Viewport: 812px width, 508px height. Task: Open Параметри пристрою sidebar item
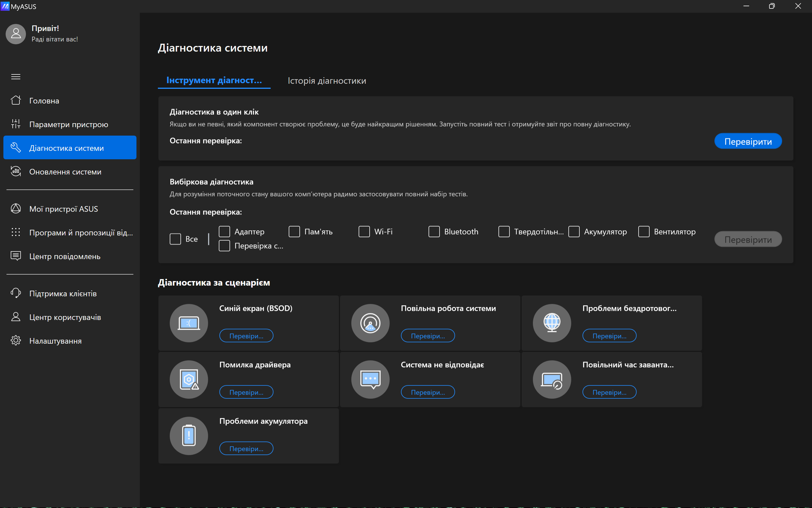[x=69, y=124]
